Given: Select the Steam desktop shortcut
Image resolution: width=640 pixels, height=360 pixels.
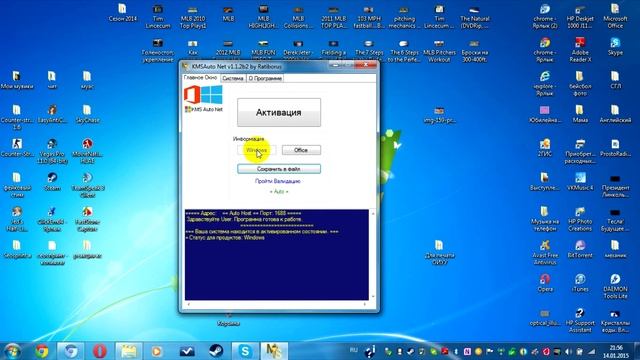Looking at the screenshot, I should [x=52, y=182].
